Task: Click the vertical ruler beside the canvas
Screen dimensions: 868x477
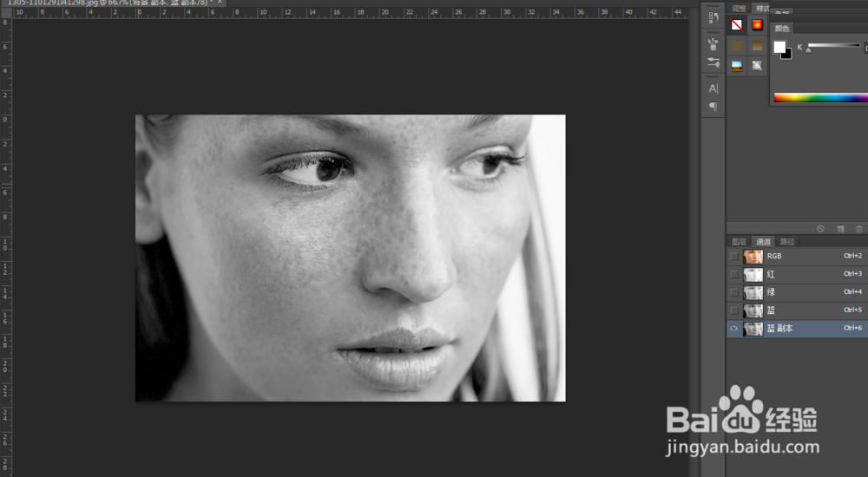Action: pos(5,247)
